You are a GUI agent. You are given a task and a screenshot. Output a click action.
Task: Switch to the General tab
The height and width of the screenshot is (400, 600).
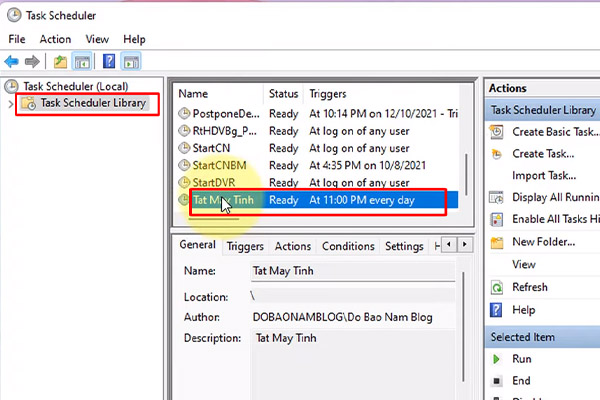[197, 245]
